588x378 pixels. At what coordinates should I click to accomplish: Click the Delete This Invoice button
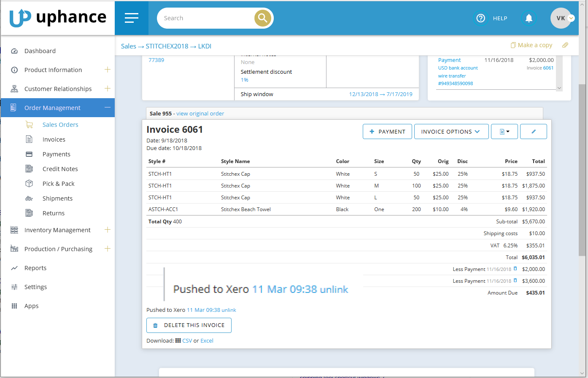pyautogui.click(x=189, y=325)
